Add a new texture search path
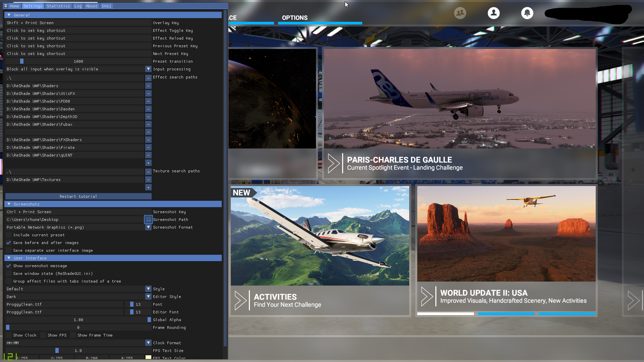The width and height of the screenshot is (644, 362). [148, 187]
